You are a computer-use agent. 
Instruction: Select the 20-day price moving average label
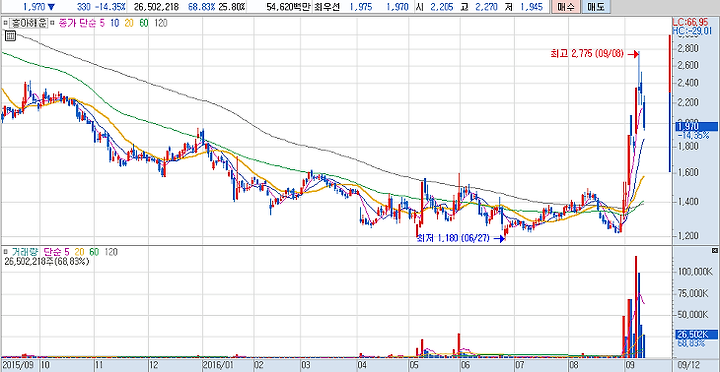[129, 23]
